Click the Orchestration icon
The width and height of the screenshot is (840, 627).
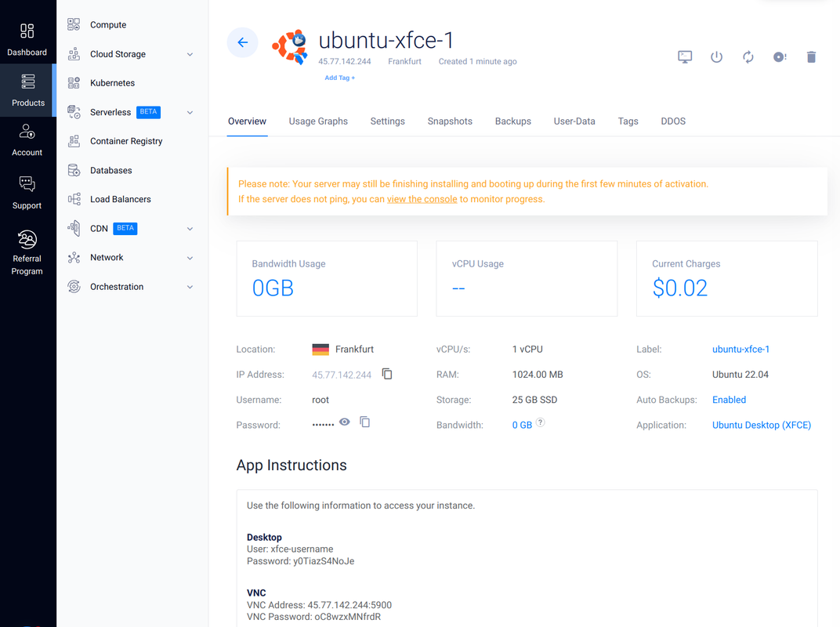point(74,287)
